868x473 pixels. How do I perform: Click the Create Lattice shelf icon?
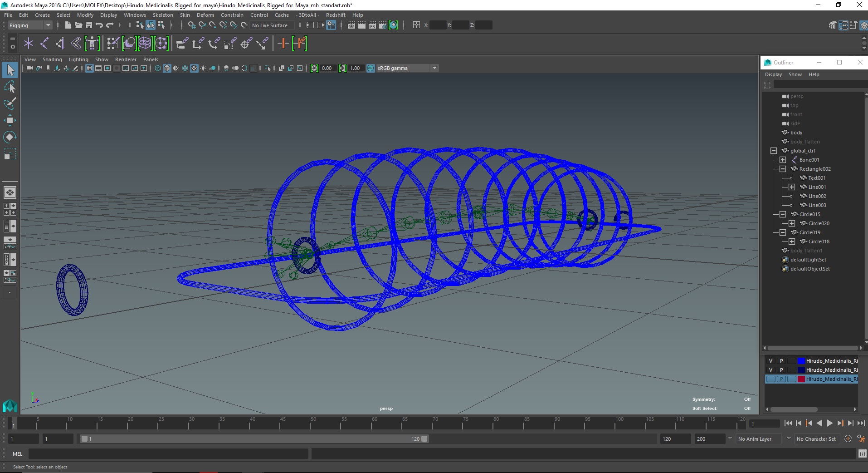(145, 44)
